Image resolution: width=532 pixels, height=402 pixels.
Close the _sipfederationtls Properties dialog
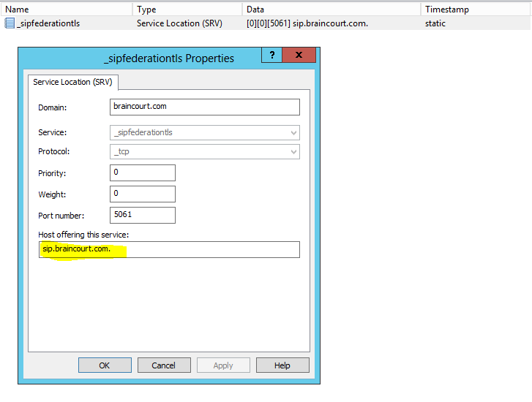point(299,55)
